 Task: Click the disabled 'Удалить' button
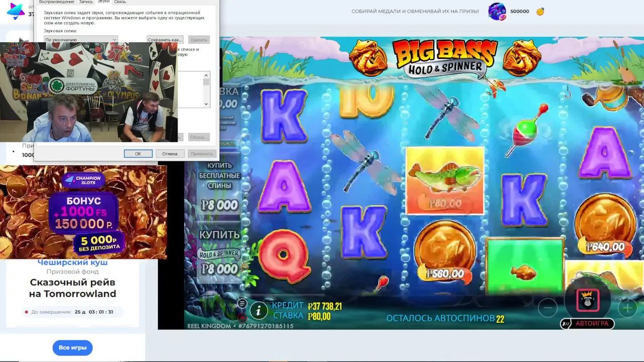coord(198,40)
